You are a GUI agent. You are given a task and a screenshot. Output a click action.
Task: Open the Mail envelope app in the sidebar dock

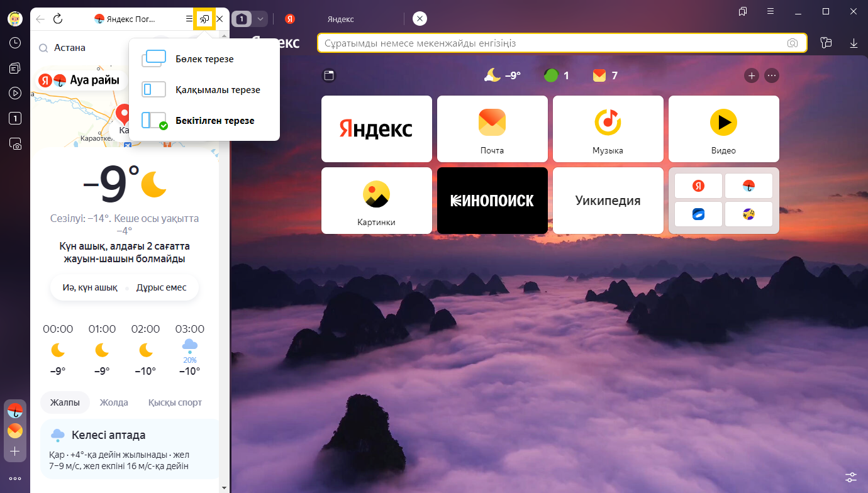coord(15,431)
